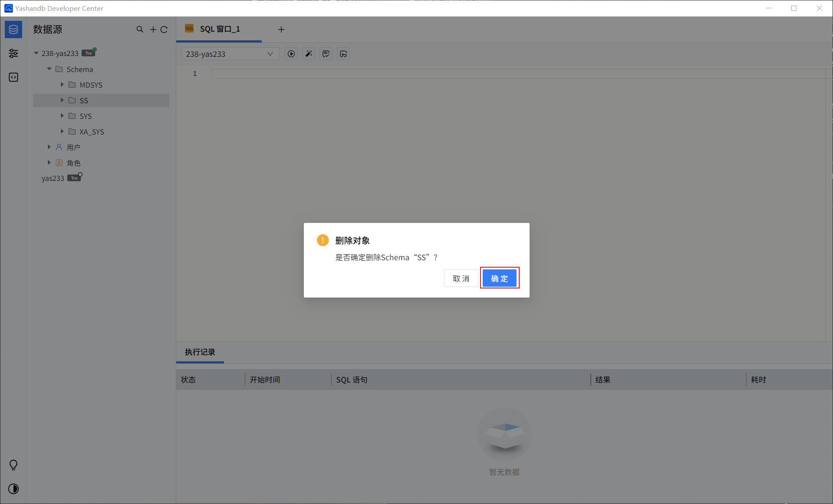Click the folder icon beside XA_SYS
The image size is (833, 504).
tap(72, 131)
